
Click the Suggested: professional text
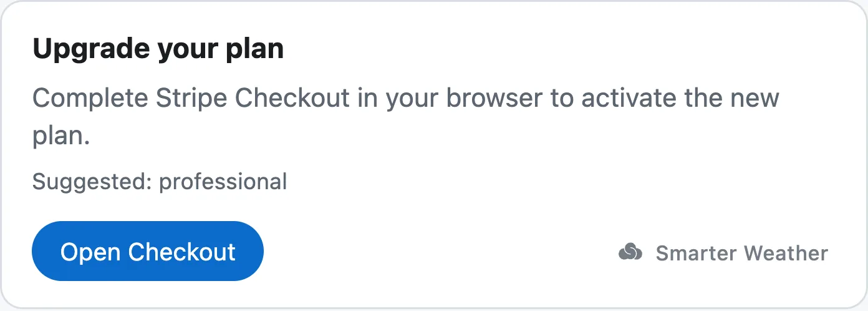pos(160,182)
